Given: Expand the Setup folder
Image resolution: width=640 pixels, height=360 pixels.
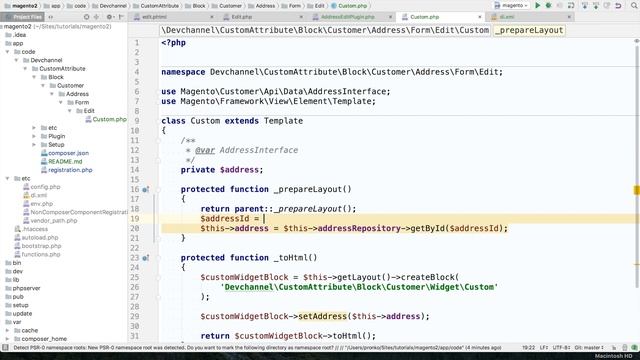Looking at the screenshot, I should [34, 144].
